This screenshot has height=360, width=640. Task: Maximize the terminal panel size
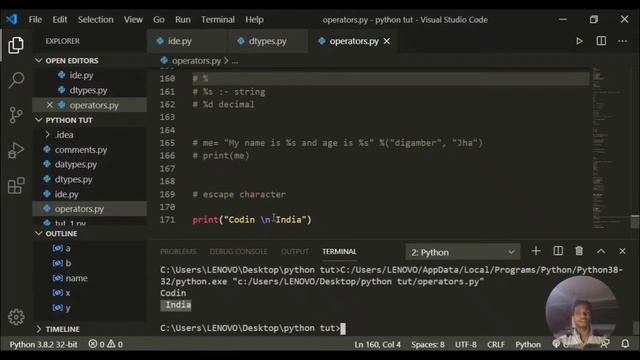tap(601, 251)
